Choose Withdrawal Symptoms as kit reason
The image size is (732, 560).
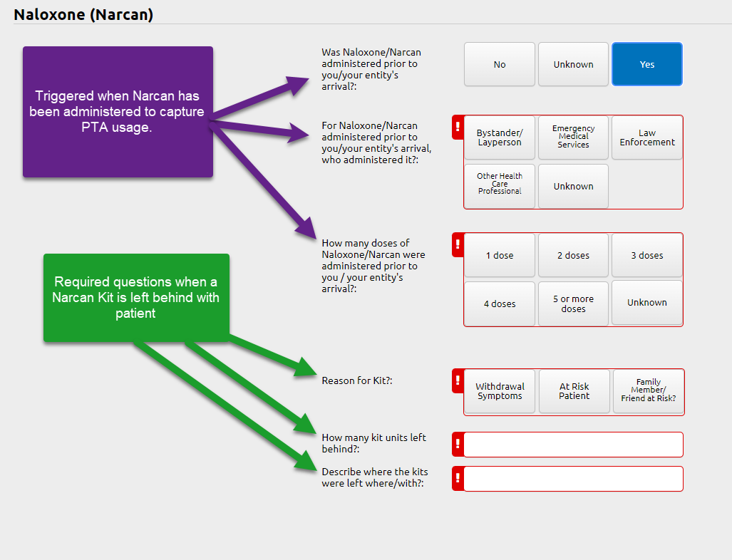[500, 392]
